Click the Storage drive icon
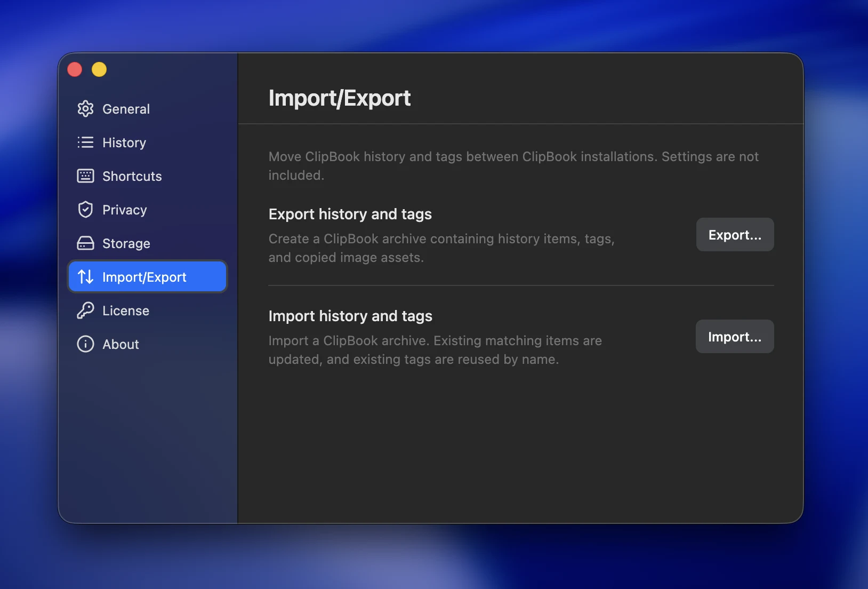The height and width of the screenshot is (589, 868). [x=85, y=243]
